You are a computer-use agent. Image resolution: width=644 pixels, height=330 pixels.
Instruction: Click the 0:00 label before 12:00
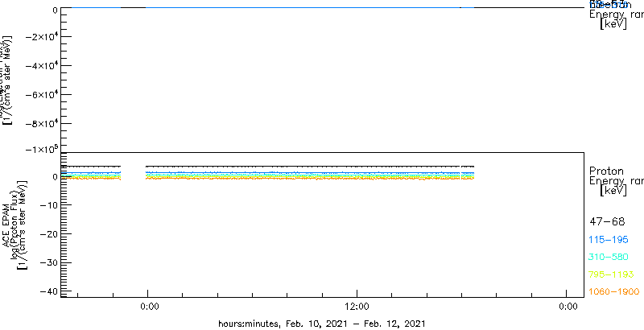pyautogui.click(x=150, y=307)
